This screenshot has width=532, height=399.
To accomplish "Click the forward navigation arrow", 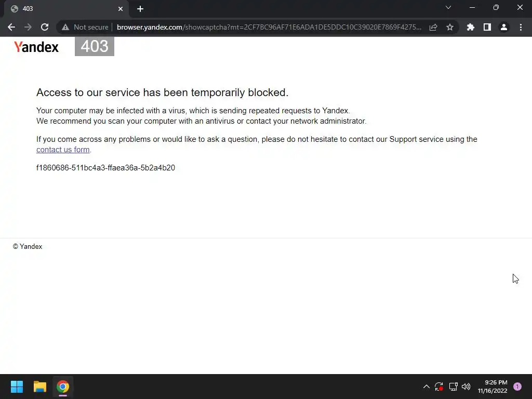I will [x=28, y=27].
